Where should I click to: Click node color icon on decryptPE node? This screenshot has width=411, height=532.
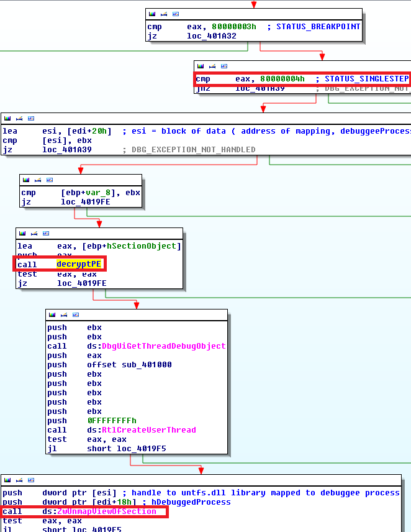click(22, 234)
